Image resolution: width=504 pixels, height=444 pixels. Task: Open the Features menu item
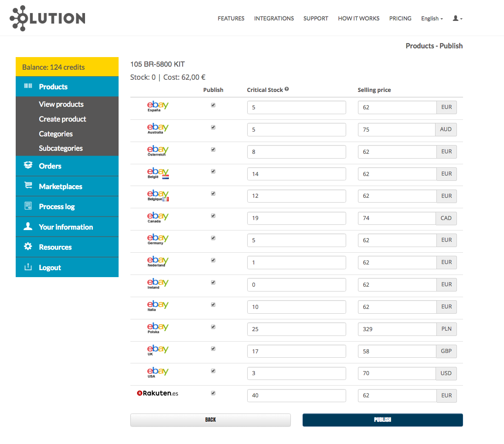[x=231, y=18]
